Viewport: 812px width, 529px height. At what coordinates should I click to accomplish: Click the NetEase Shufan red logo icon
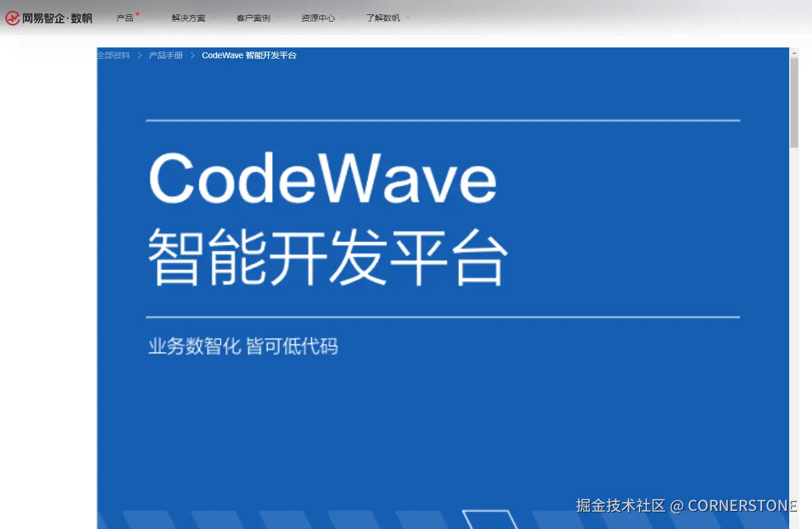[13, 19]
